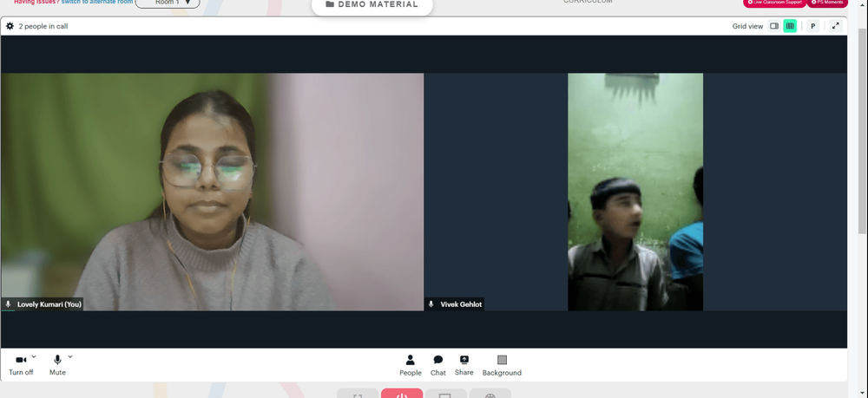Click the bottom toolbar globe button

click(490, 394)
